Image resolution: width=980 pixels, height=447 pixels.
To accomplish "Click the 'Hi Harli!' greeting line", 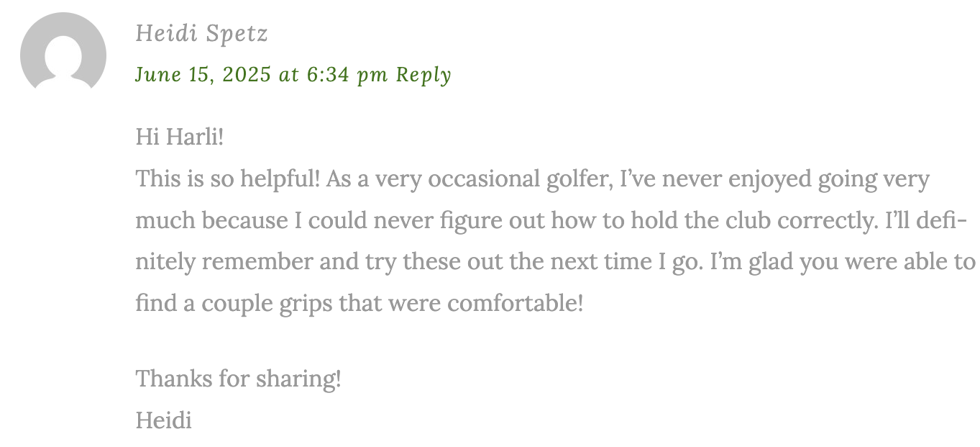I will (x=180, y=136).
